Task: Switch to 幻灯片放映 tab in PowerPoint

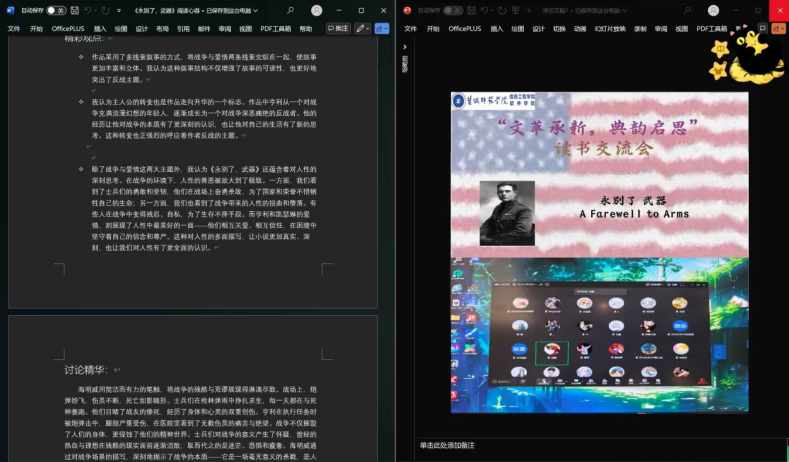Action: click(610, 29)
